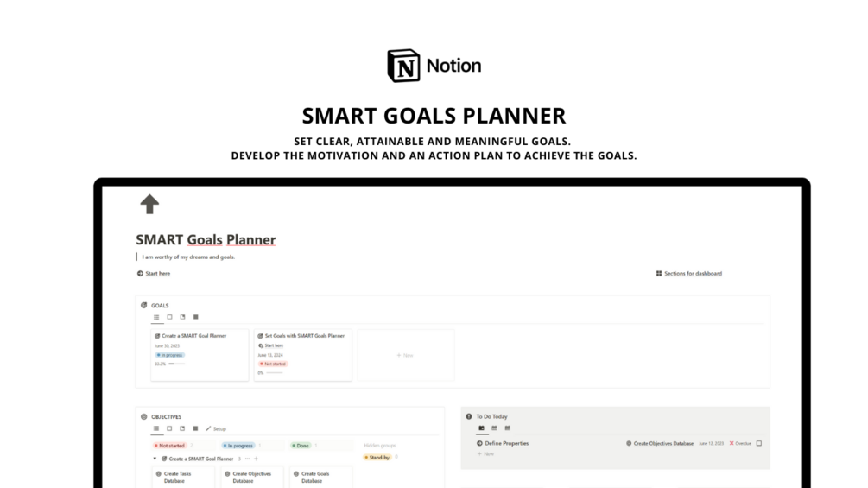Select the first view tab in OBJECTIVES
The width and height of the screenshot is (868, 488).
click(156, 428)
